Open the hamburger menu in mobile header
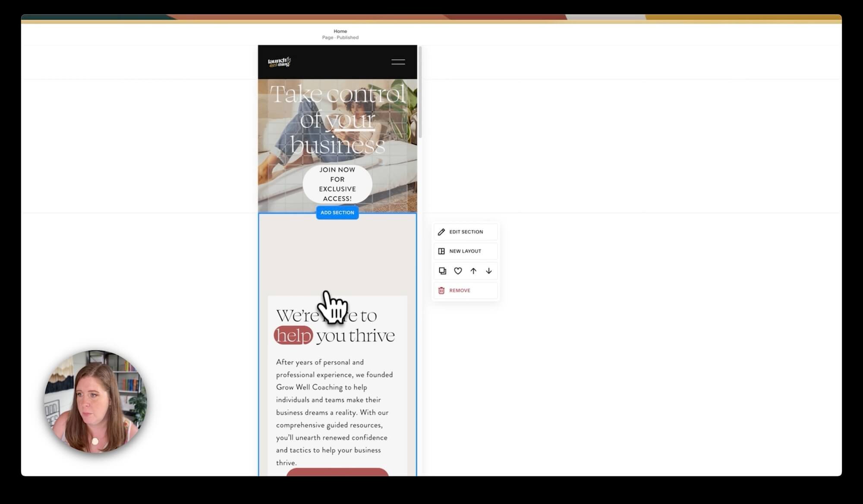Viewport: 863px width, 504px height. [x=398, y=62]
